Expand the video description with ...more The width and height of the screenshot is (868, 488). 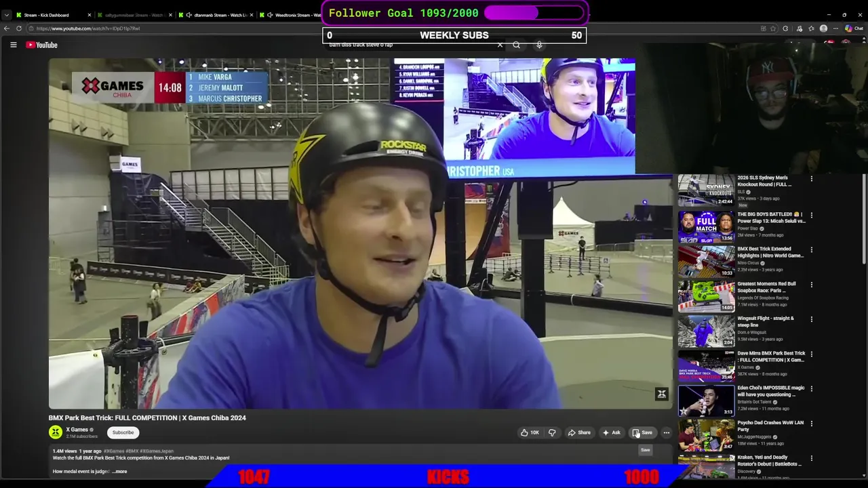[x=120, y=471]
